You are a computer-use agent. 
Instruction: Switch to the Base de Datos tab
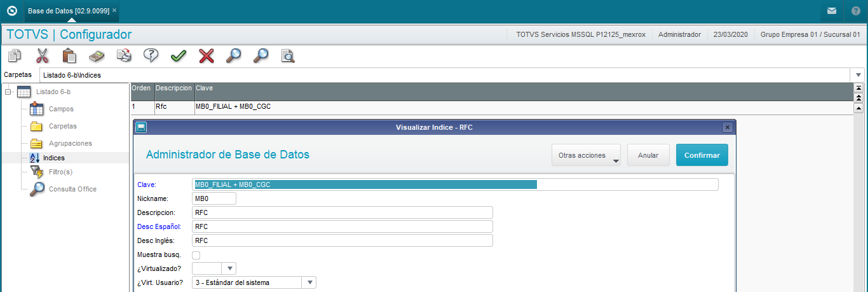coord(69,11)
